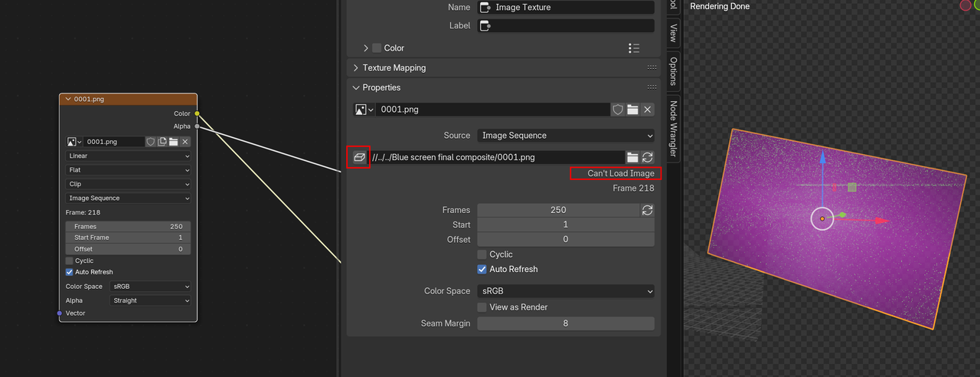The image size is (980, 377).
Task: Click the green Y axis gizmo handle
Action: pos(842,215)
